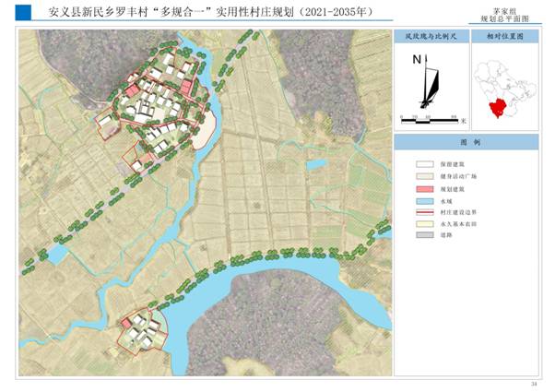
Task: Select the '相对位置图' panel header
Action: (x=505, y=37)
